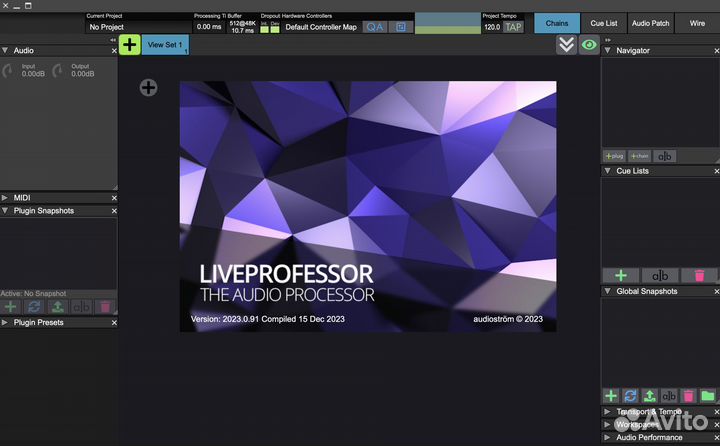This screenshot has height=446, width=720.
Task: Collapse right sidebar with double arrow
Action: pos(608,40)
